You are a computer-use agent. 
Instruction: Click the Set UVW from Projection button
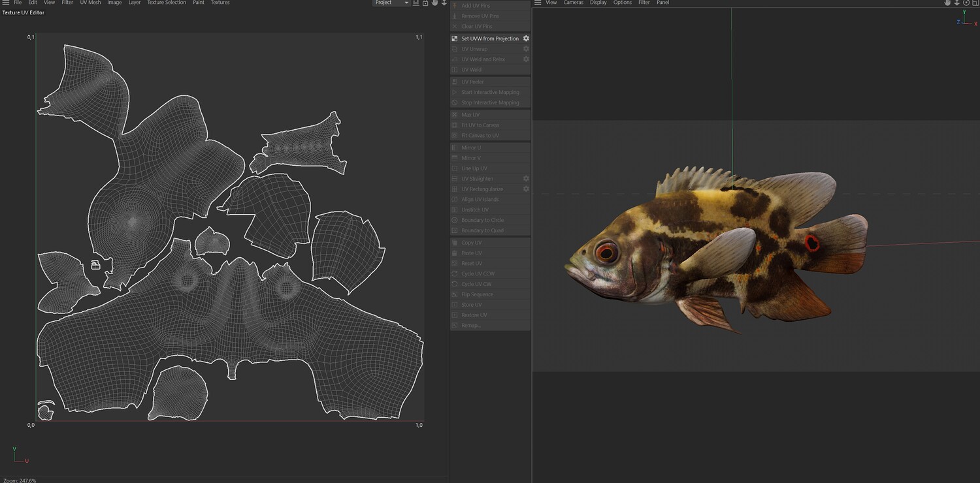point(490,39)
